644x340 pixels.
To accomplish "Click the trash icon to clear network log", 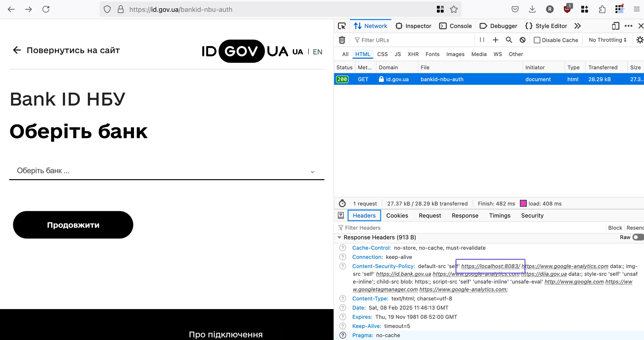I will (x=342, y=40).
